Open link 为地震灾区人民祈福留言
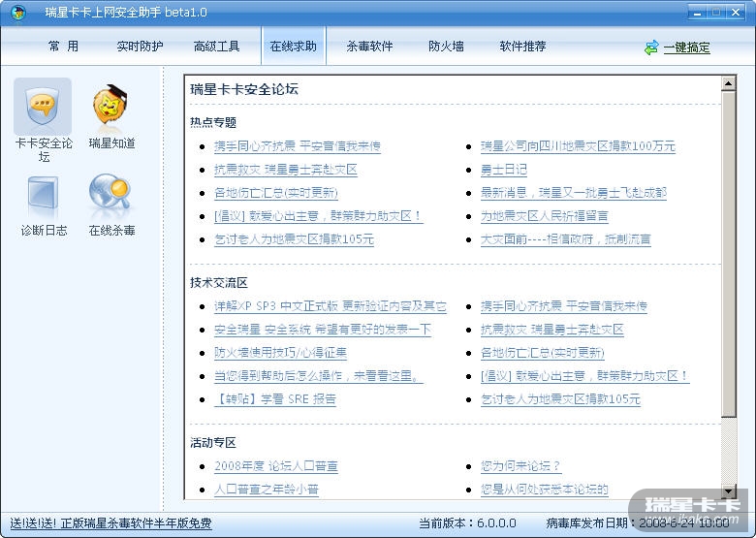The height and width of the screenshot is (538, 756). tap(544, 216)
